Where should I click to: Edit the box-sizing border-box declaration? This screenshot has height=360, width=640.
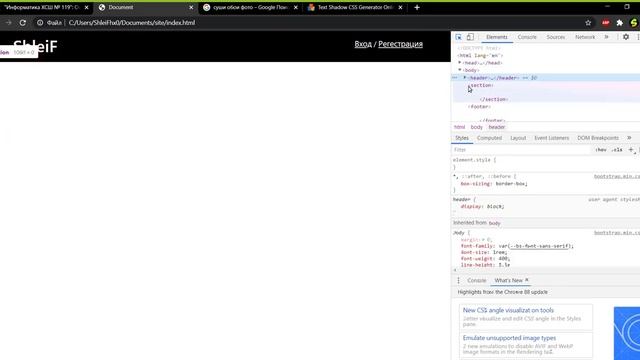pyautogui.click(x=494, y=184)
